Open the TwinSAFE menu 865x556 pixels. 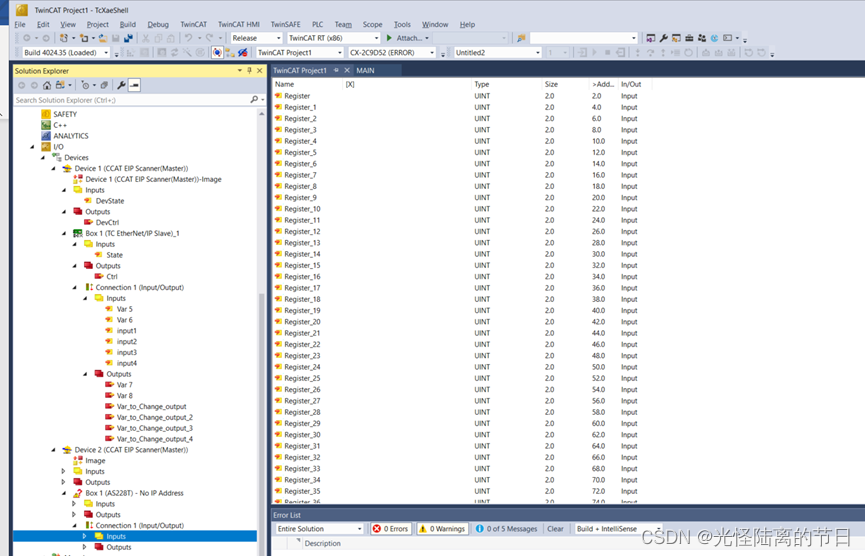(x=285, y=24)
